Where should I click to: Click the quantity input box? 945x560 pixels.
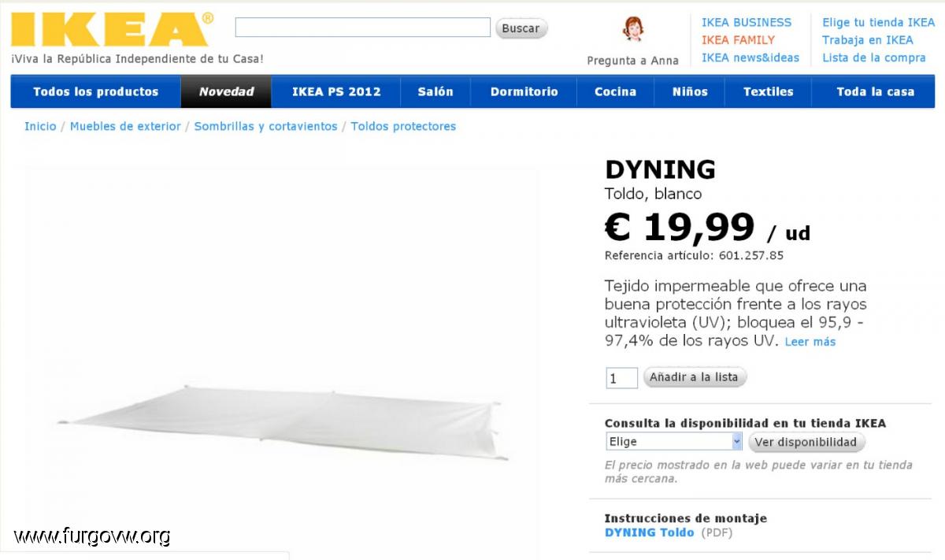(x=621, y=378)
